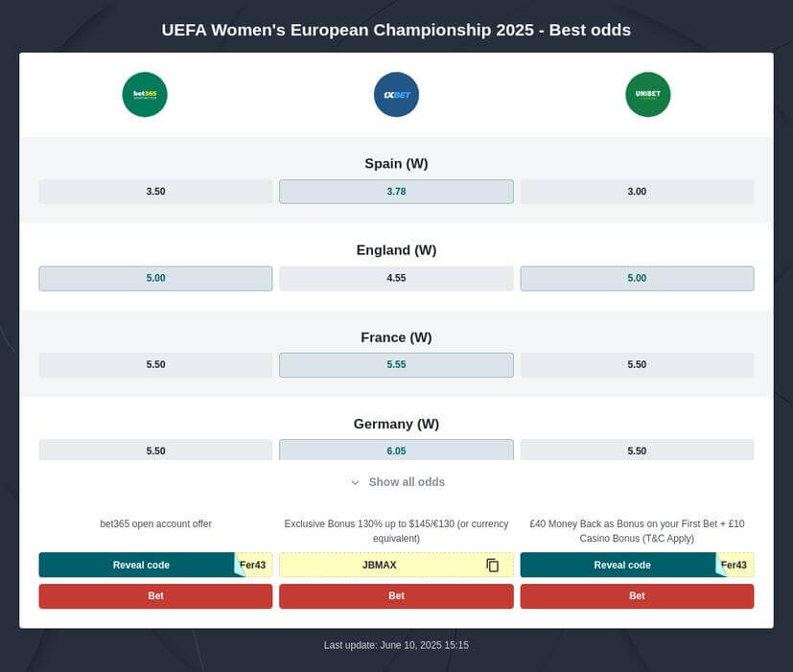Viewport: 793px width, 672px height.
Task: Select Spain (W) best odds 3.78
Action: pyautogui.click(x=396, y=192)
